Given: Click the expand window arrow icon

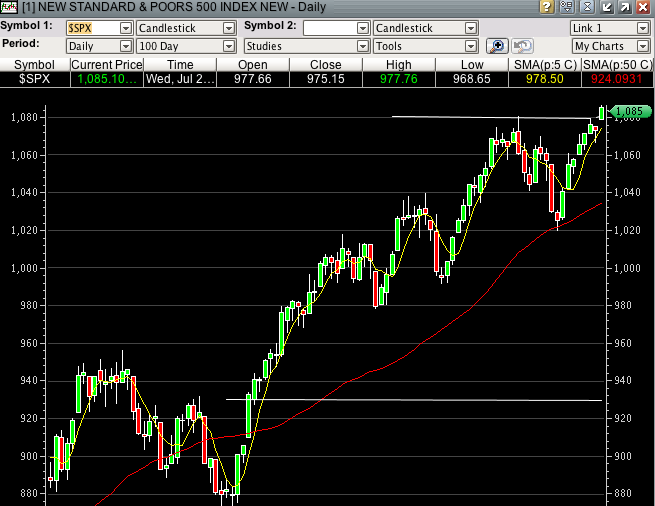Looking at the screenshot, I should point(625,8).
